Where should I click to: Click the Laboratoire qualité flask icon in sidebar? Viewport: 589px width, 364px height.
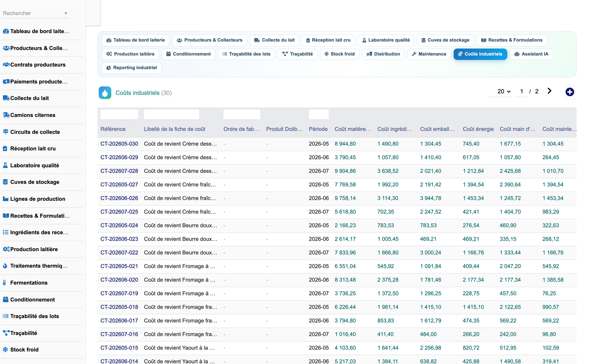point(5,165)
